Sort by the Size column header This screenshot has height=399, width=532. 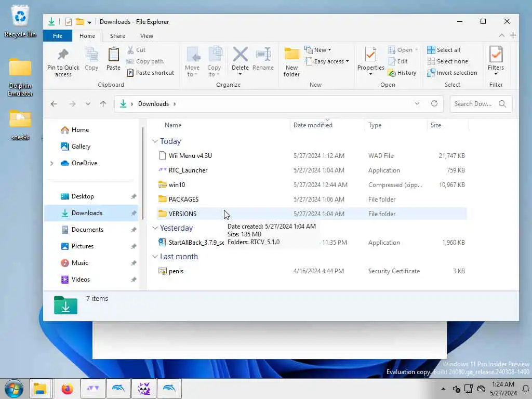(436, 125)
